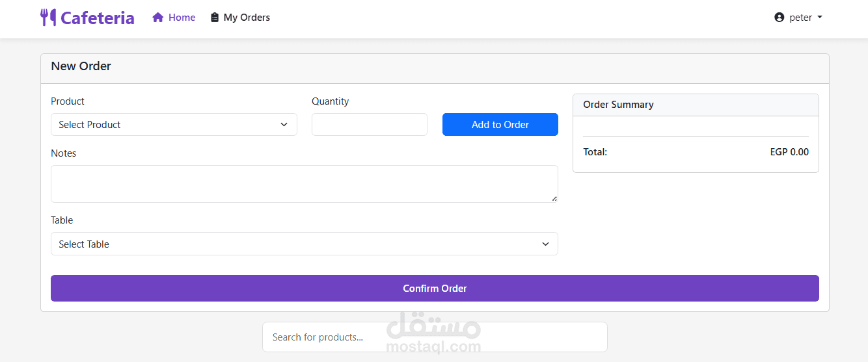Click the chevron arrow in the Product selector
This screenshot has width=868, height=362.
click(x=284, y=125)
